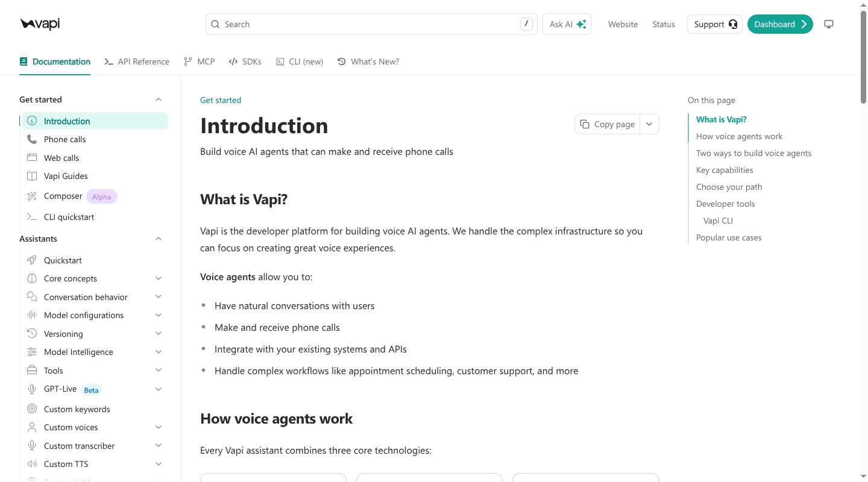The image size is (868, 482).
Task: Click the Copy page button
Action: 608,124
